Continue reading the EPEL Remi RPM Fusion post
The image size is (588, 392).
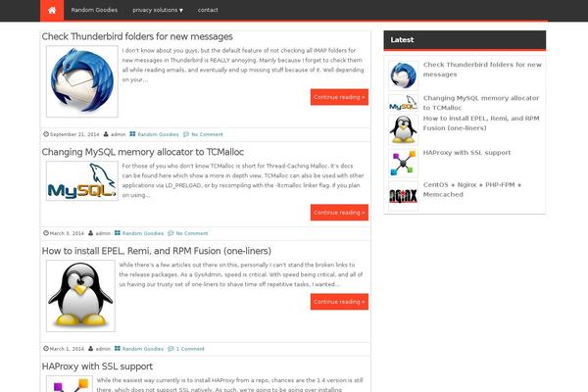click(339, 302)
